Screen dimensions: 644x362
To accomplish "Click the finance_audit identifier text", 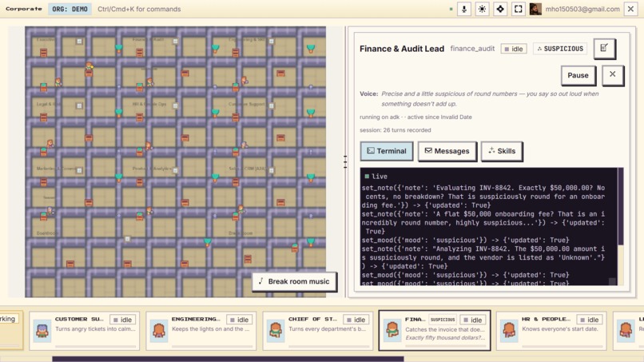I will click(x=472, y=49).
